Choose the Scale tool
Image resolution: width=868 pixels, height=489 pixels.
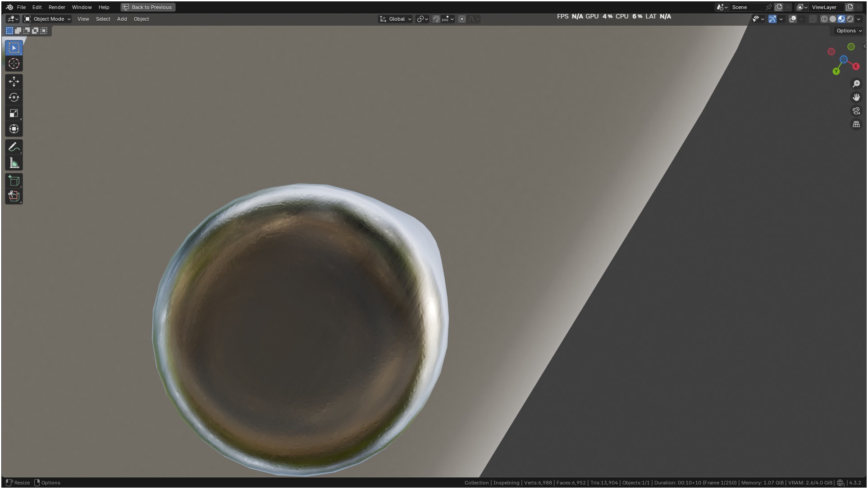tap(14, 113)
